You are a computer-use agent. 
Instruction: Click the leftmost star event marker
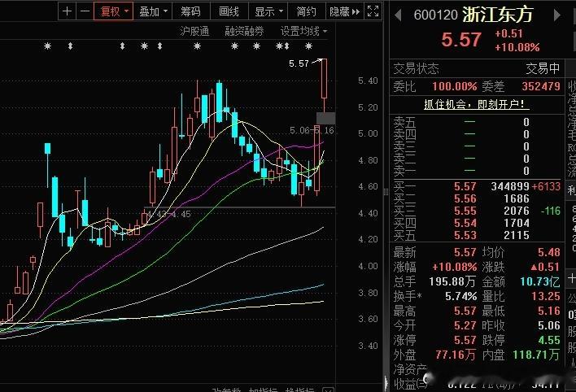pos(47,46)
